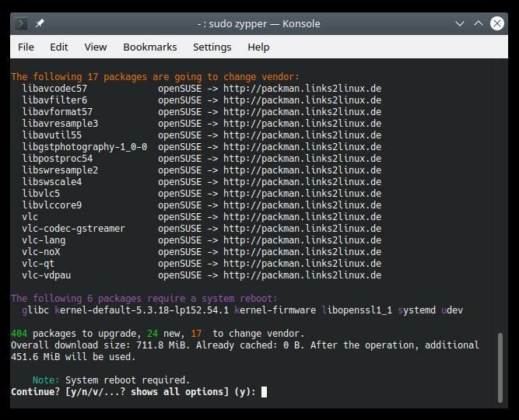Click the terminal window icon in title bar

[20, 23]
